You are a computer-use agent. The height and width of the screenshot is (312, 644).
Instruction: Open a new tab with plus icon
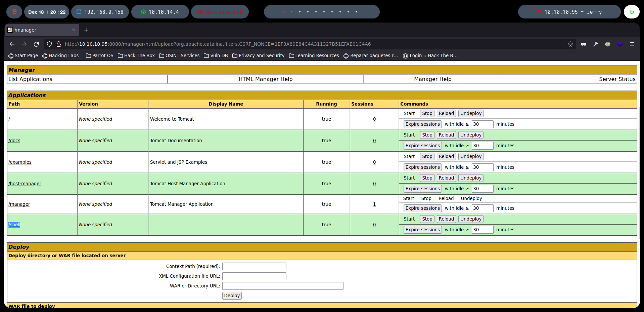(x=86, y=30)
